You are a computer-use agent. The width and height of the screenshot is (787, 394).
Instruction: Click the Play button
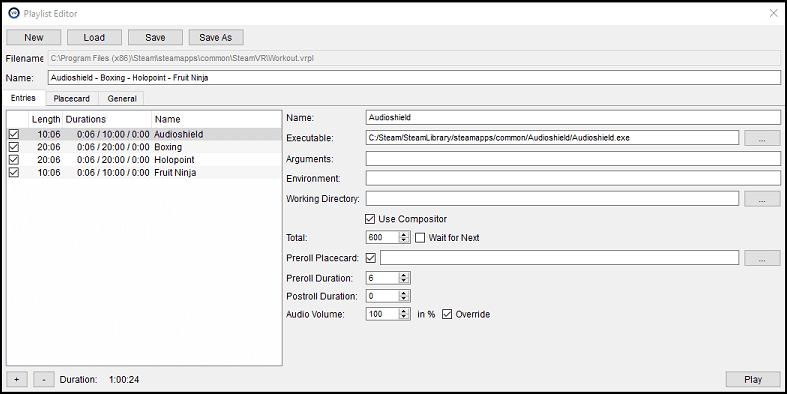(753, 379)
